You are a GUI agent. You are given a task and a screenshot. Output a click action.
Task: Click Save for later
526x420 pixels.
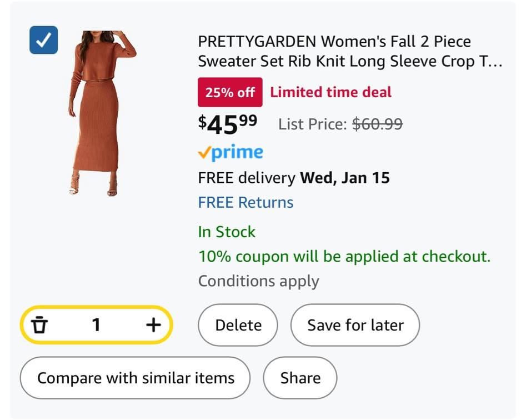coord(355,325)
